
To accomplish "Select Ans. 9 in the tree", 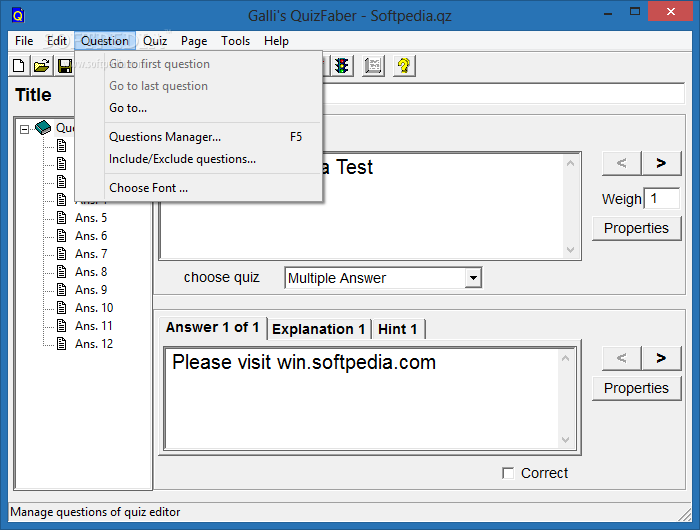I will (x=91, y=290).
